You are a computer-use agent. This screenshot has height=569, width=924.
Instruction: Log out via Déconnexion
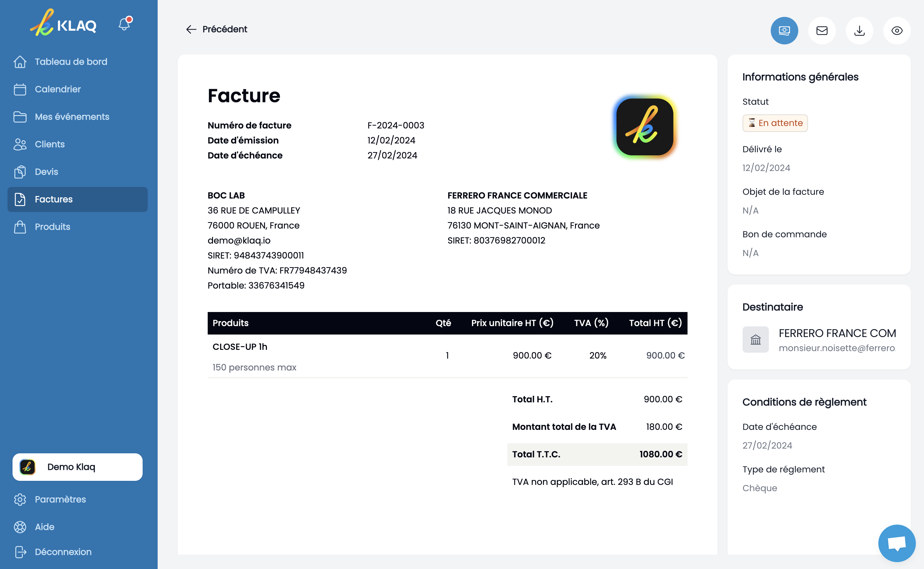click(63, 552)
